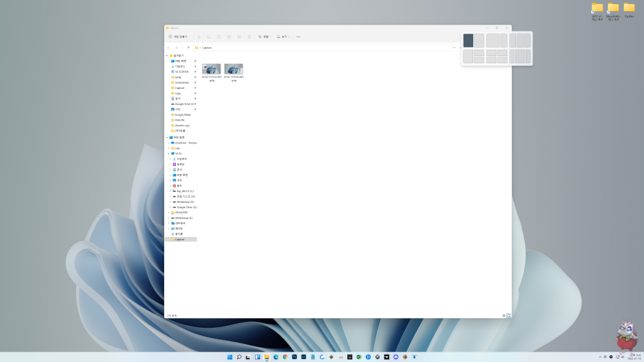The height and width of the screenshot is (362, 644).
Task: Snap to narrow right zone of wide-left layout
Action: (504, 41)
